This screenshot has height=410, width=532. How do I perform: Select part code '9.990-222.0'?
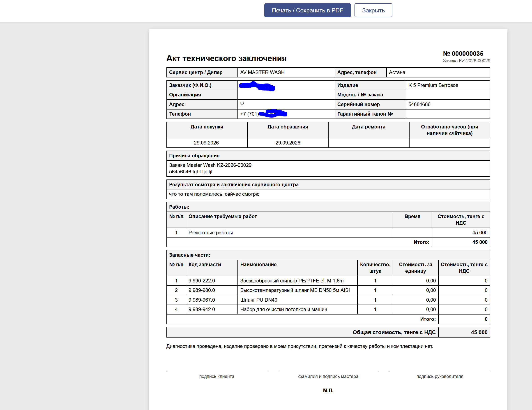pos(202,281)
